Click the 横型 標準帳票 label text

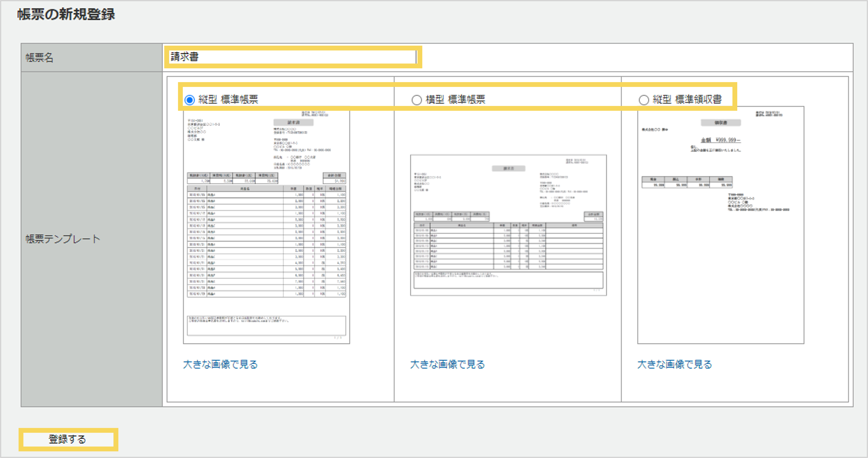coord(455,99)
